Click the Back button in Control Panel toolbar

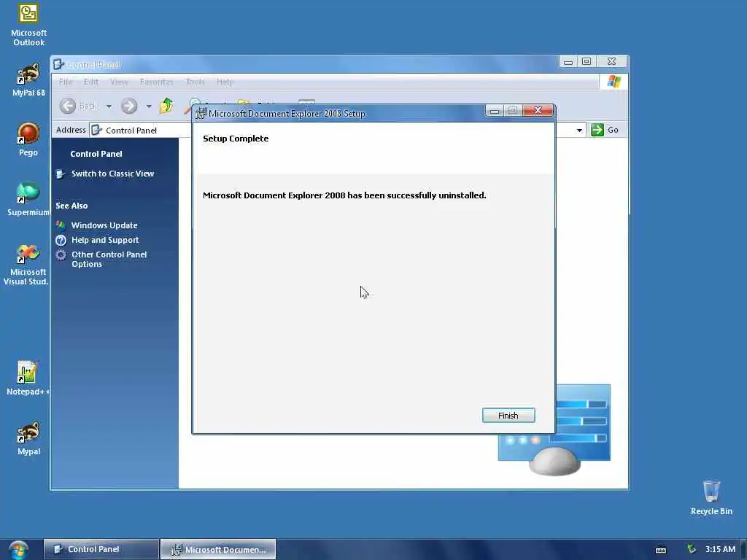click(x=79, y=106)
